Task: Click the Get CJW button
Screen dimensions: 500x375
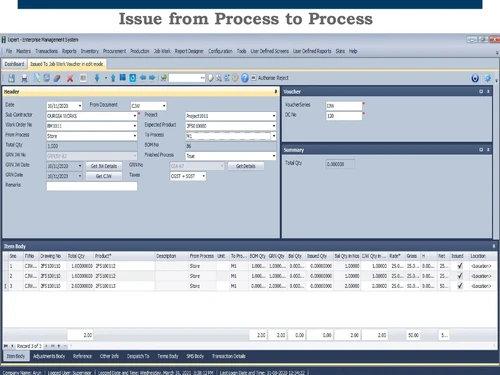Action: pos(104,176)
